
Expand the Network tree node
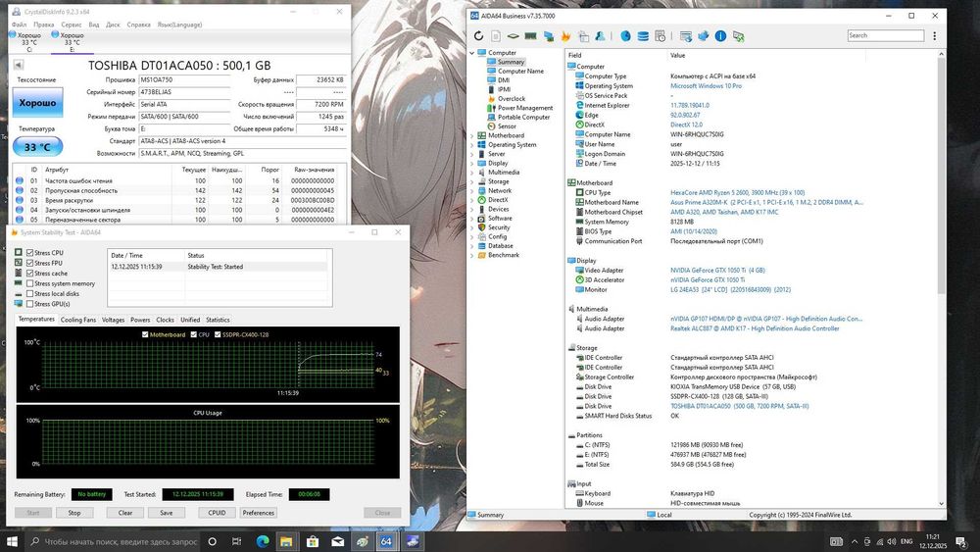(472, 190)
